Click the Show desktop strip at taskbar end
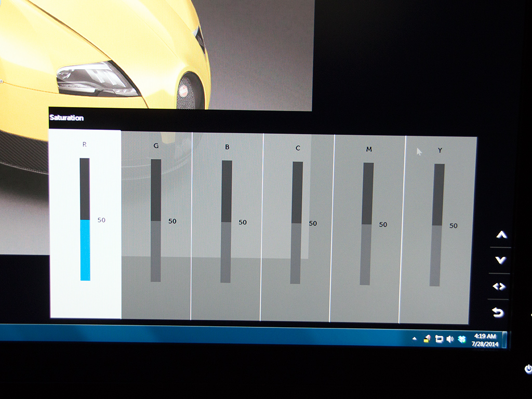This screenshot has height=399, width=532. 504,340
